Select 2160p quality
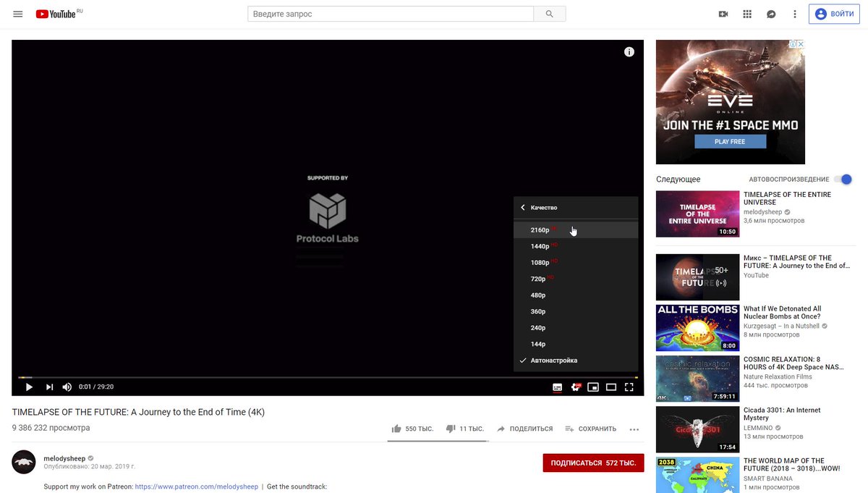868x493 pixels. tap(576, 229)
